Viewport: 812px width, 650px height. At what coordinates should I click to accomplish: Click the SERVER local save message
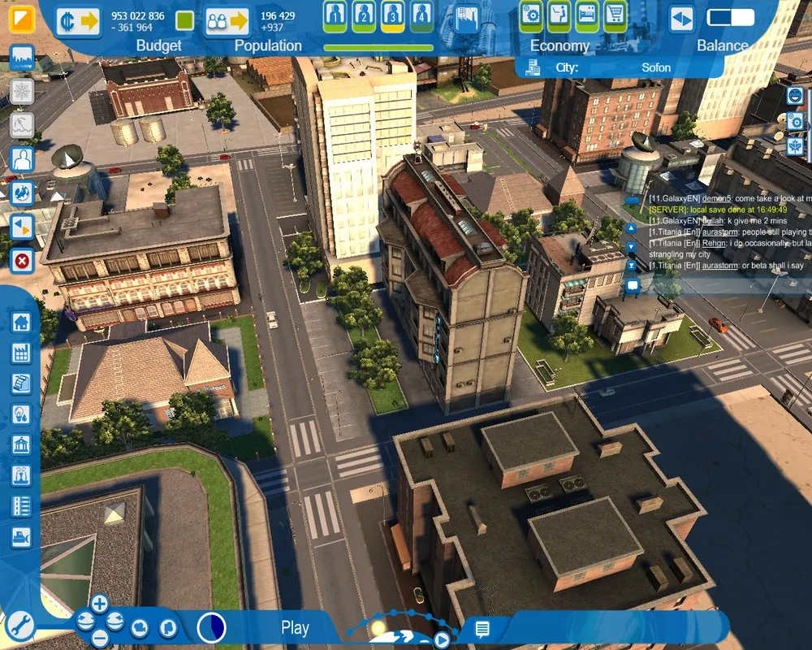click(x=718, y=210)
